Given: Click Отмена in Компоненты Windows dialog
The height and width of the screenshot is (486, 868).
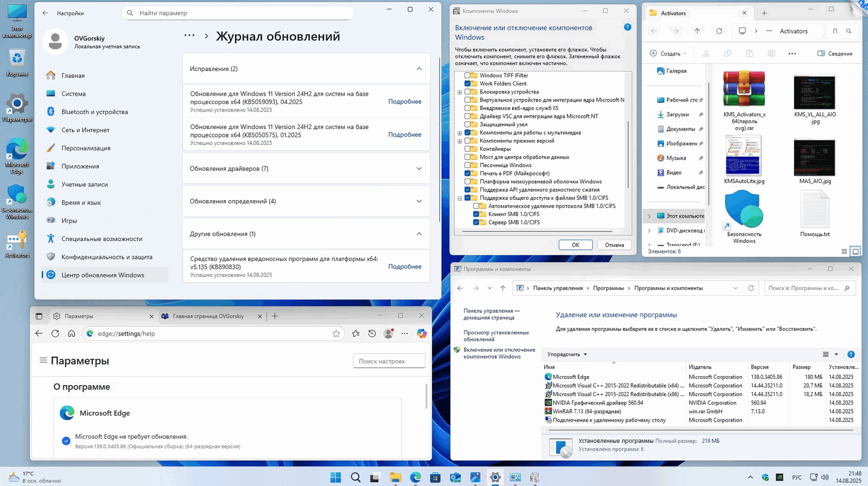Looking at the screenshot, I should pyautogui.click(x=615, y=245).
